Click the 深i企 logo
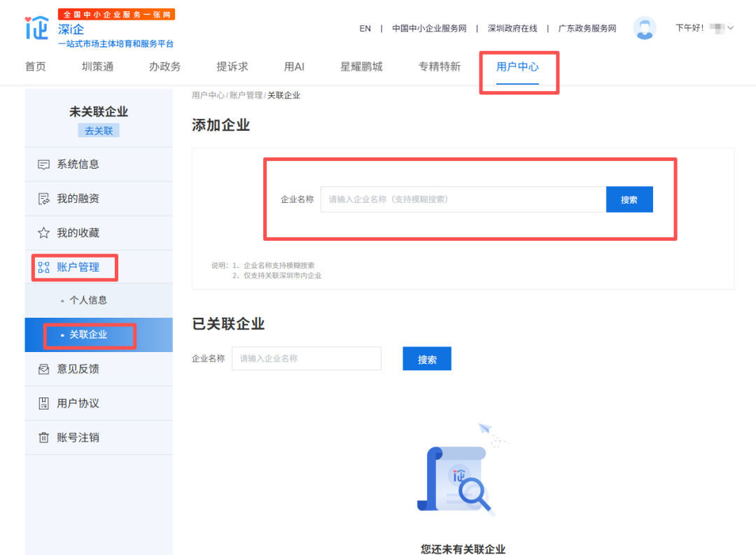Image resolution: width=756 pixels, height=555 pixels. tap(35, 29)
